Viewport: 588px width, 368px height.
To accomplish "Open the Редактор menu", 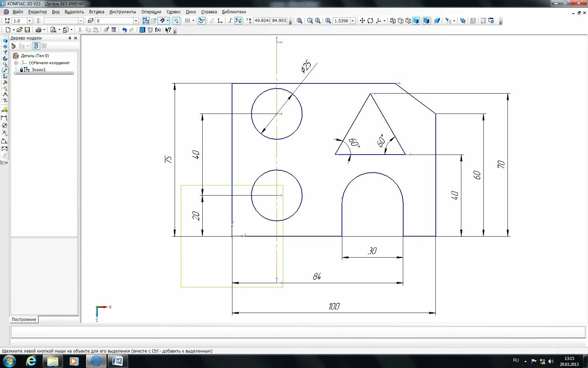I will pyautogui.click(x=37, y=12).
